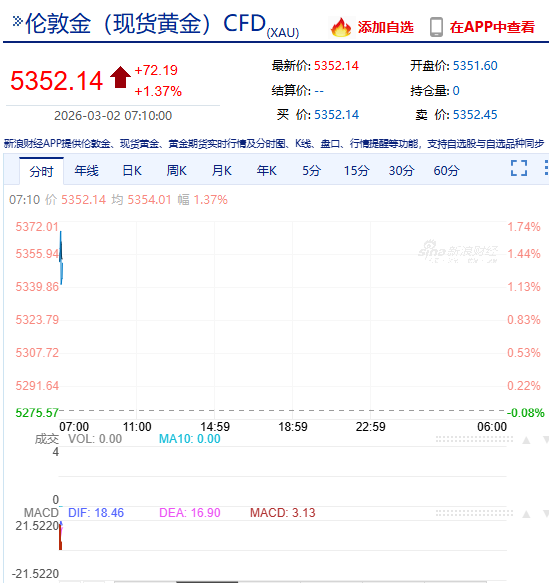Viewport: 549px width, 583px height.
Task: Click the MA10: 0.00 indicator label
Action: tap(190, 439)
